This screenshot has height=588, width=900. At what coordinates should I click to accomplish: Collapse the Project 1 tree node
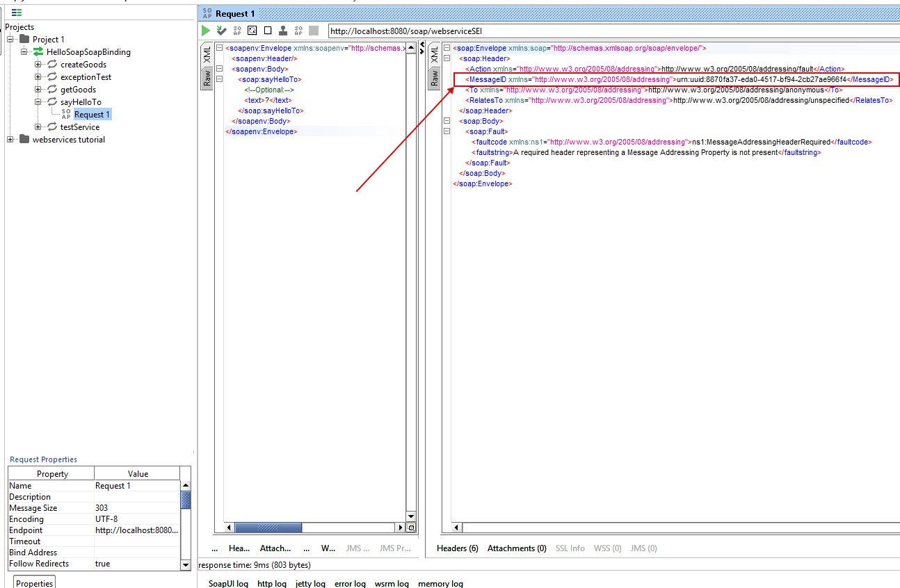(x=10, y=39)
